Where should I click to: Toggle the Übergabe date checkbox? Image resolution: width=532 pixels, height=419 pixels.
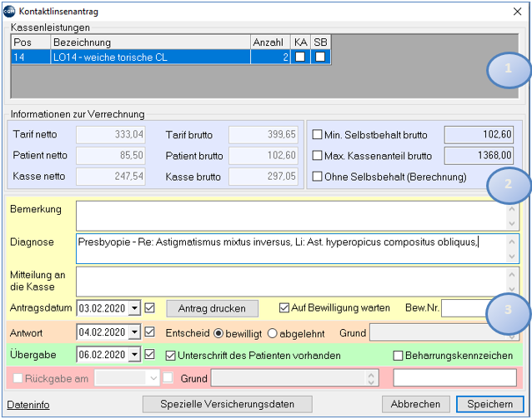(x=149, y=355)
